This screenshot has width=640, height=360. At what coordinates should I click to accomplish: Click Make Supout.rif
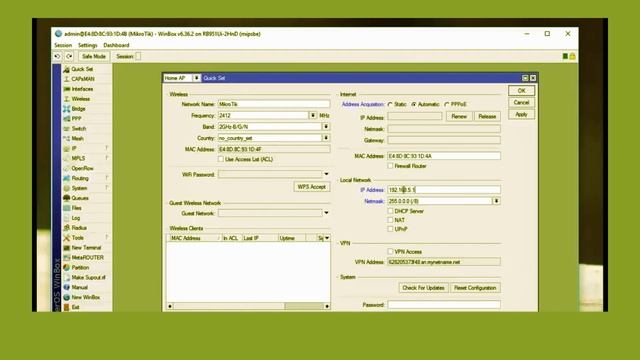88,277
